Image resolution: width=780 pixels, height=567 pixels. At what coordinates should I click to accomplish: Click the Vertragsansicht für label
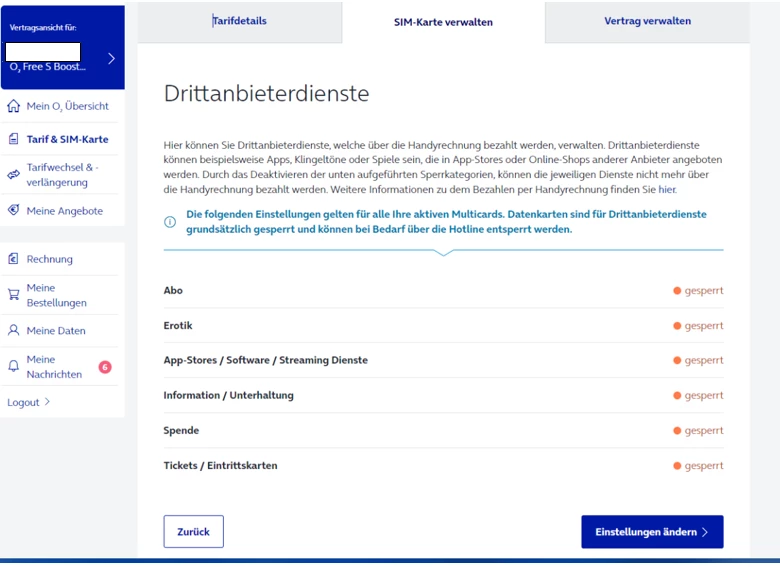point(43,28)
